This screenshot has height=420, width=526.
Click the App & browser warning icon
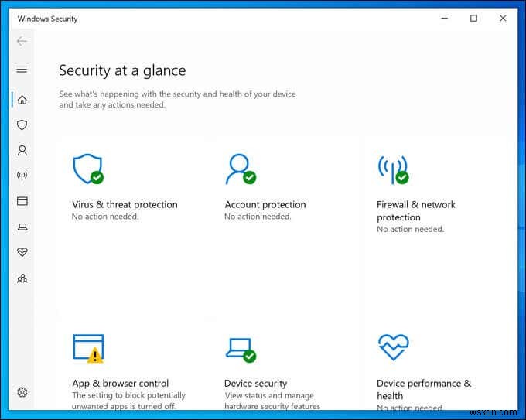tap(94, 356)
